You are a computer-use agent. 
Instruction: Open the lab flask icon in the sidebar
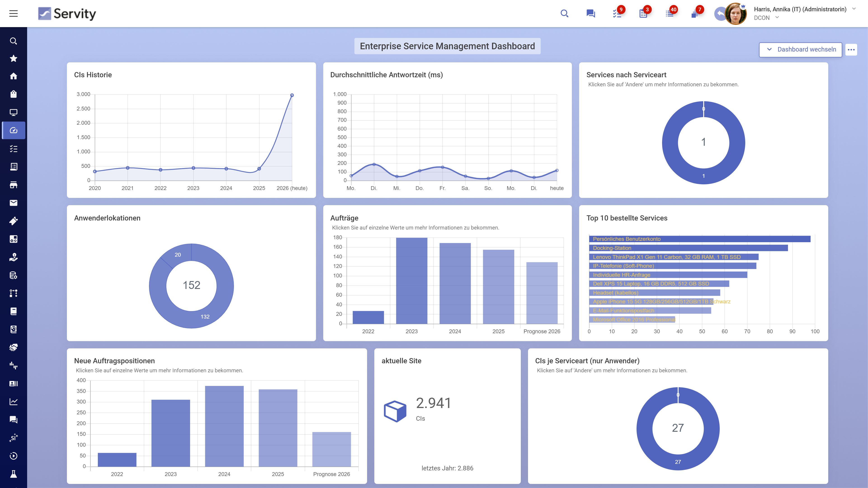pyautogui.click(x=14, y=474)
